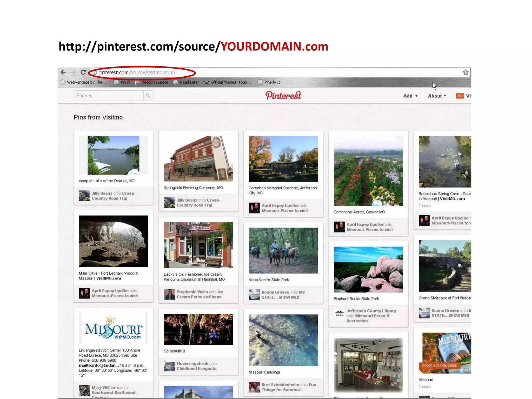Open Ice Cream Parlours/Shops board link
This screenshot has width=532, height=399.
click(200, 294)
